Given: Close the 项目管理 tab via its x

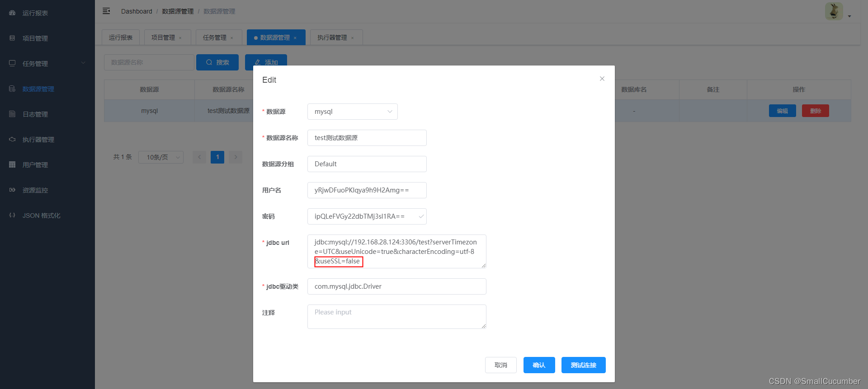Looking at the screenshot, I should (180, 38).
